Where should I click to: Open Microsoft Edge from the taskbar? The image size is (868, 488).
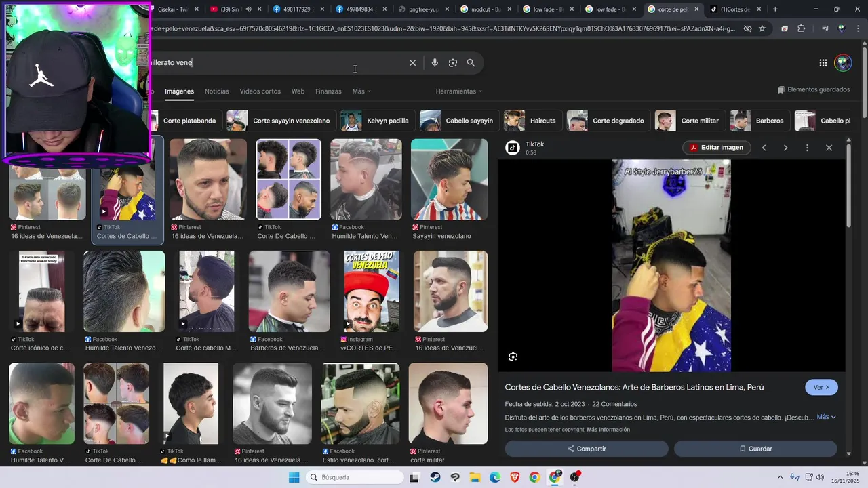495,477
